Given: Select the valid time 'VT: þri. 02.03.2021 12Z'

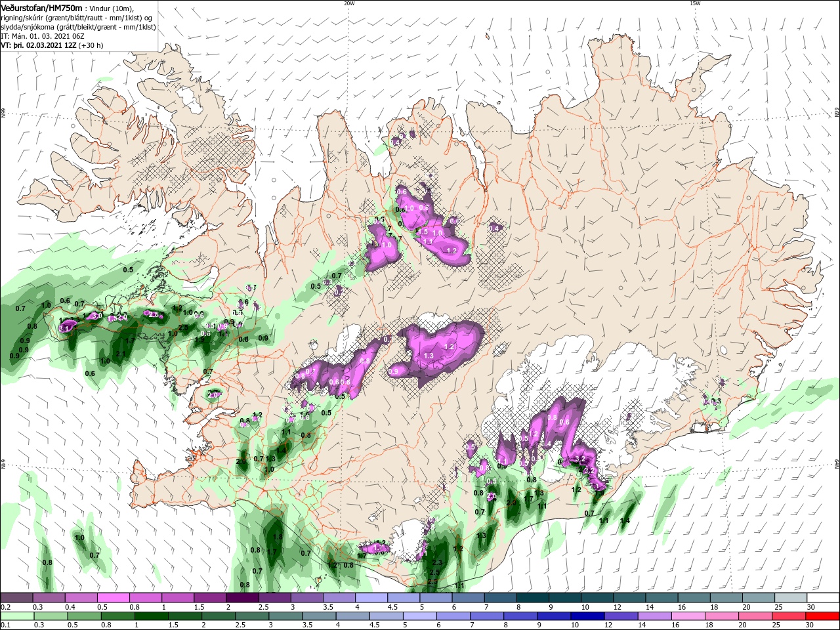Looking at the screenshot, I should [39, 46].
